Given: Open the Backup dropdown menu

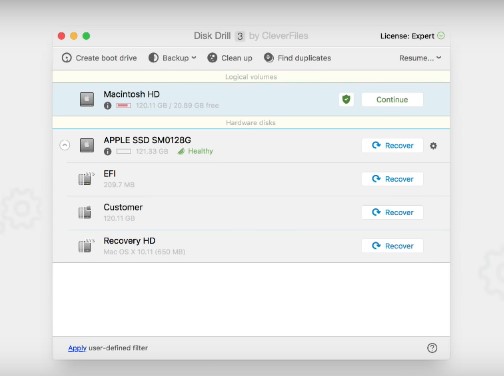Looking at the screenshot, I should click(172, 58).
